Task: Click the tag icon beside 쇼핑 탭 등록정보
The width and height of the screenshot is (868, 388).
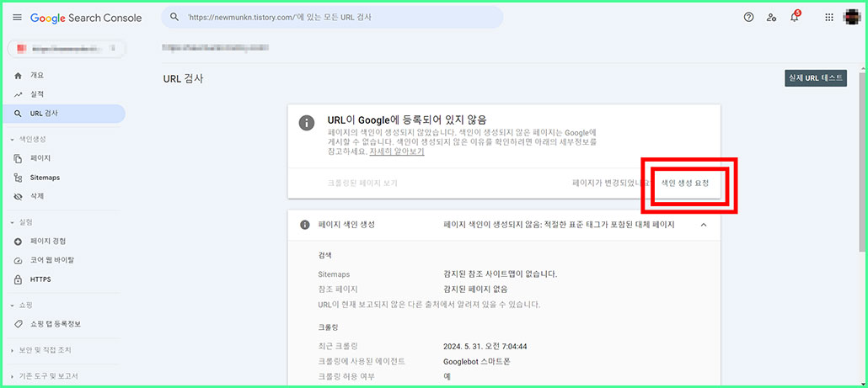Action: (x=18, y=324)
